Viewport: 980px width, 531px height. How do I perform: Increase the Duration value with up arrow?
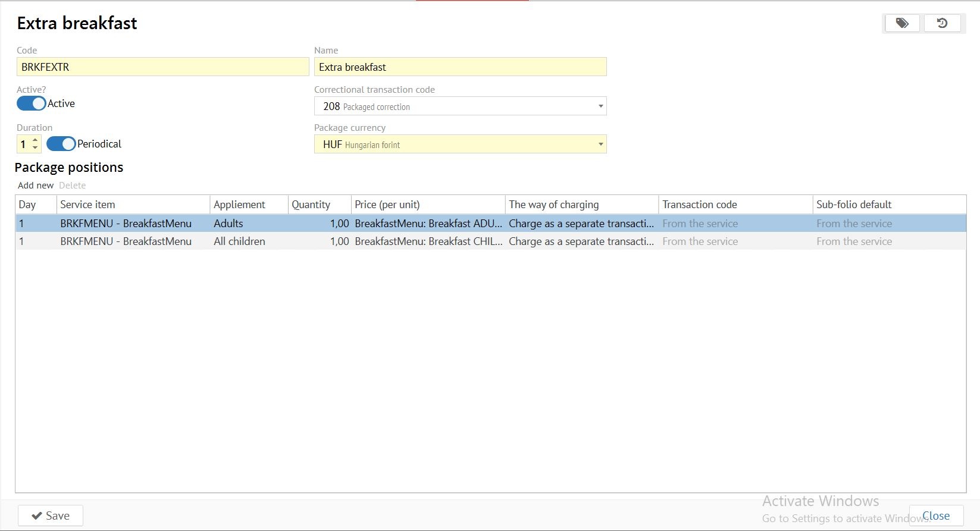[35, 140]
